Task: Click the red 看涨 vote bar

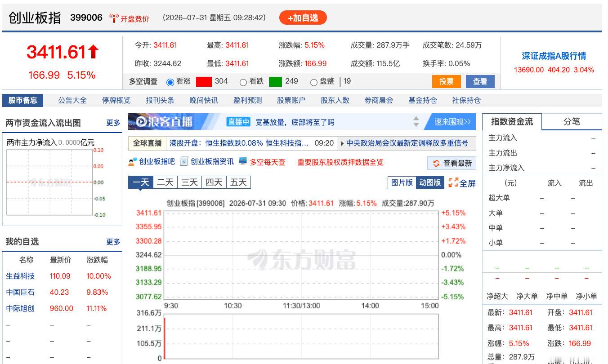Action: tap(204, 82)
